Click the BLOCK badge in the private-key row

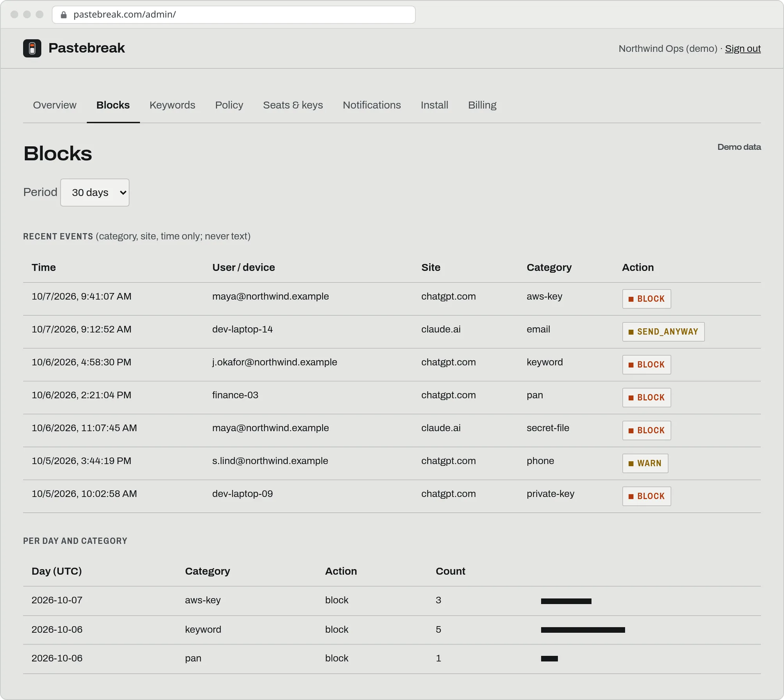click(x=646, y=496)
